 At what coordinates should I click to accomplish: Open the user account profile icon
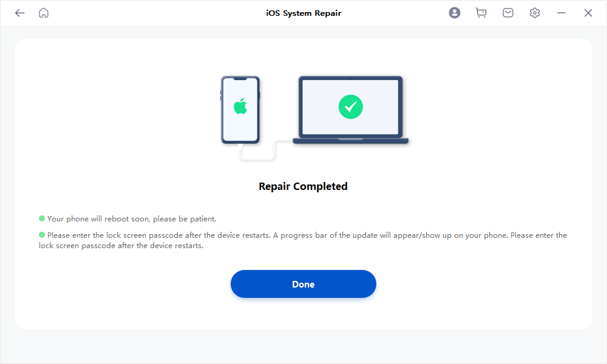tap(455, 13)
